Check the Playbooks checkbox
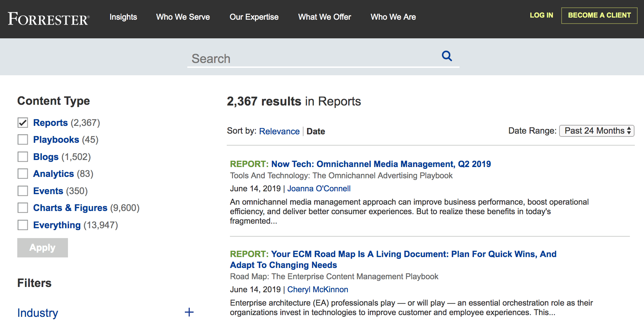 23,140
